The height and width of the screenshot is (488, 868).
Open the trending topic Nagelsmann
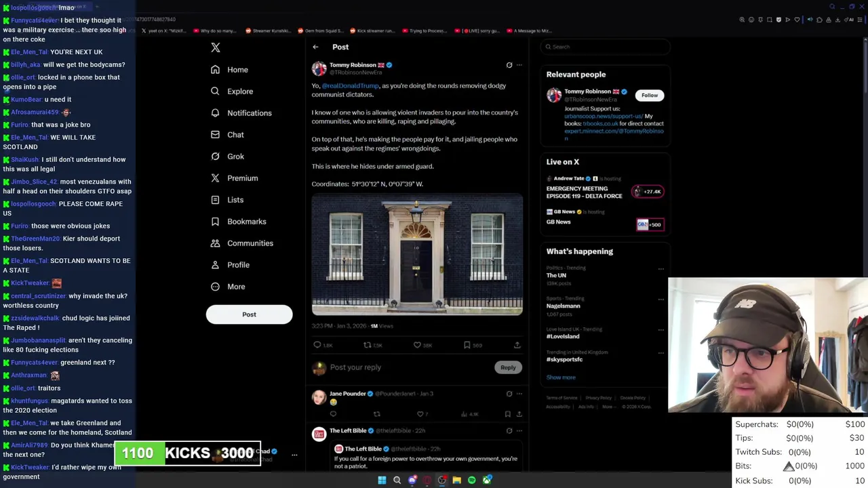pos(564,306)
